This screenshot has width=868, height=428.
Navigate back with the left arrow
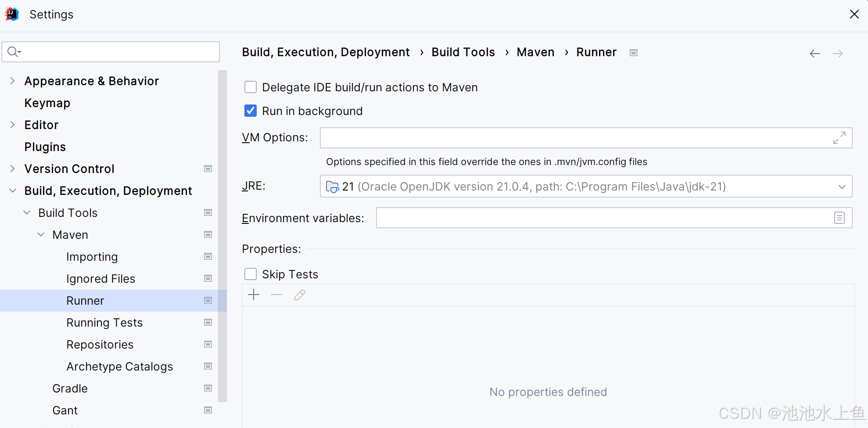[x=815, y=54]
